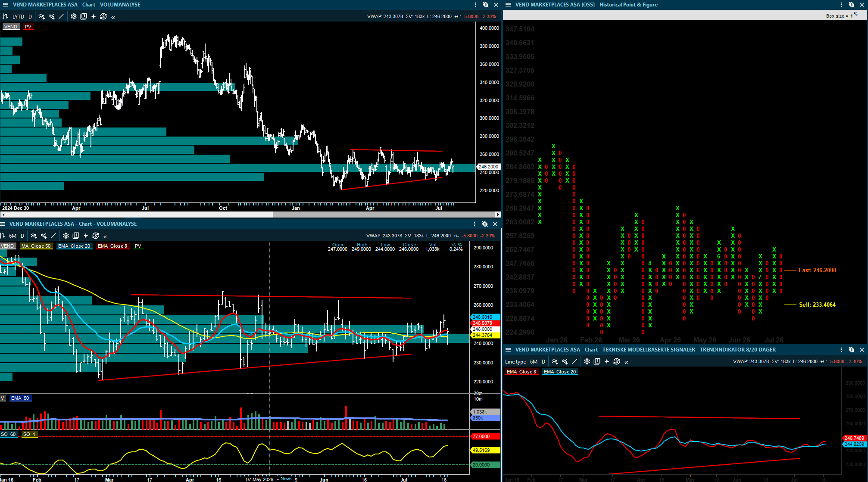The width and height of the screenshot is (868, 482).
Task: Click crosshair plus icon in 6M chart toolbar
Action: click(x=86, y=236)
